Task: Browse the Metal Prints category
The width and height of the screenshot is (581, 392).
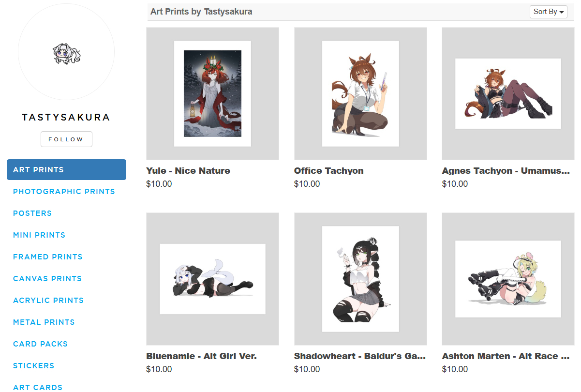Action: click(44, 322)
